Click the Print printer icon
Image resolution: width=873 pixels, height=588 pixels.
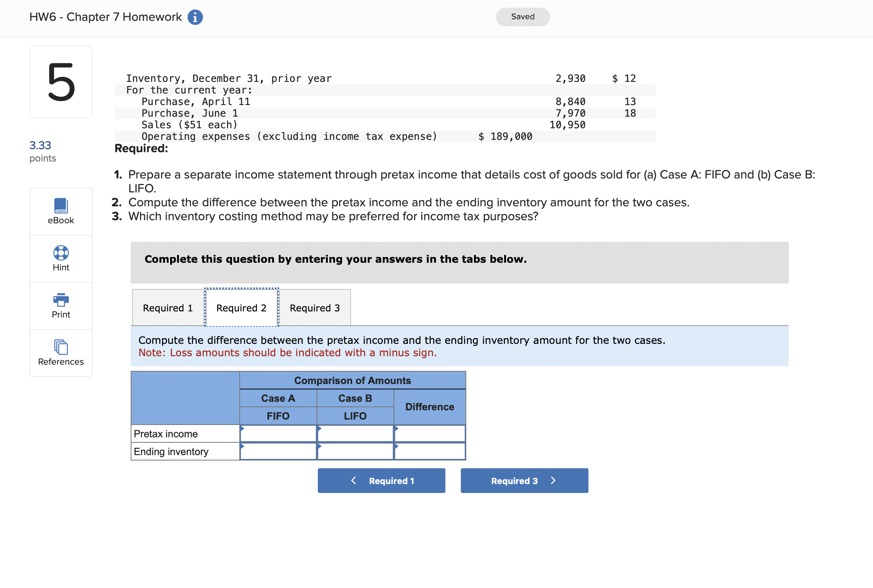pos(61,300)
